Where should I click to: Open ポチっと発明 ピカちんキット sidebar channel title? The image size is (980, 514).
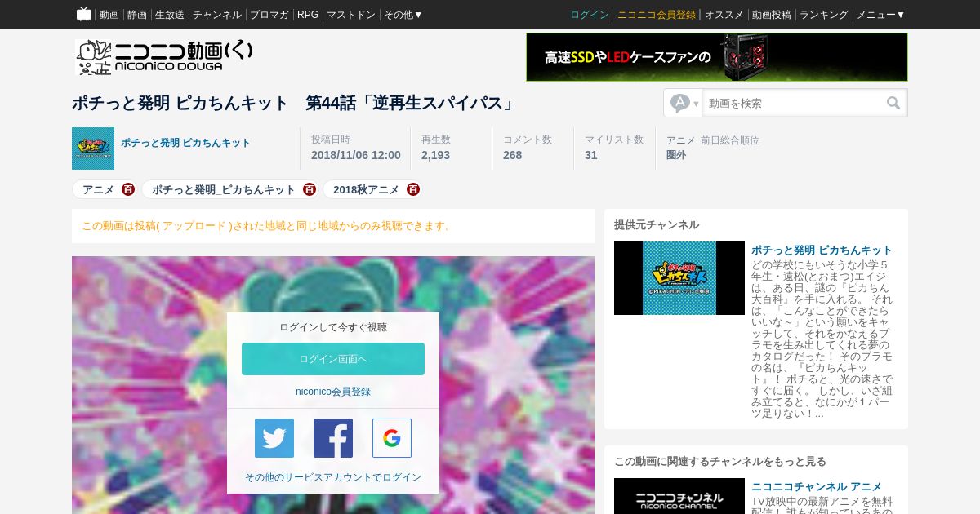coord(822,250)
